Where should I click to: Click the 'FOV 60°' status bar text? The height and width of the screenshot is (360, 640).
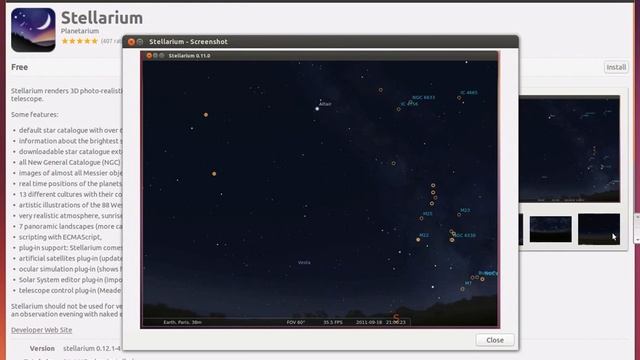pos(296,322)
